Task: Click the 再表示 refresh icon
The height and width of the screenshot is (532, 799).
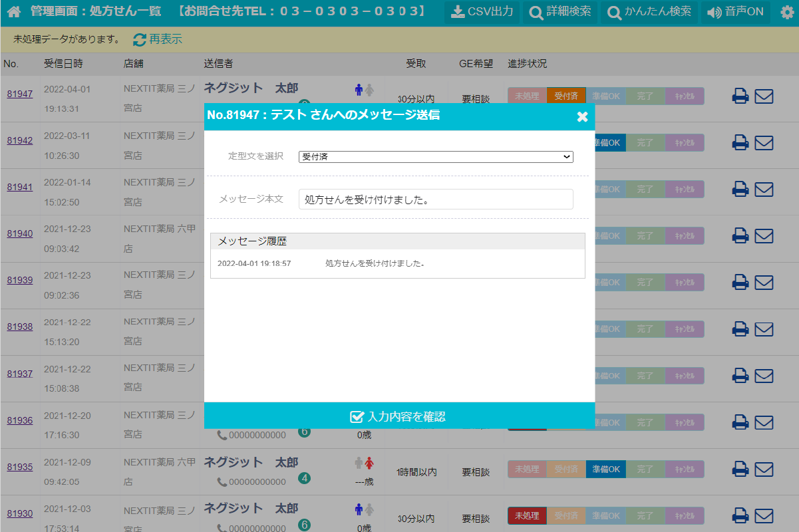Action: (x=140, y=40)
